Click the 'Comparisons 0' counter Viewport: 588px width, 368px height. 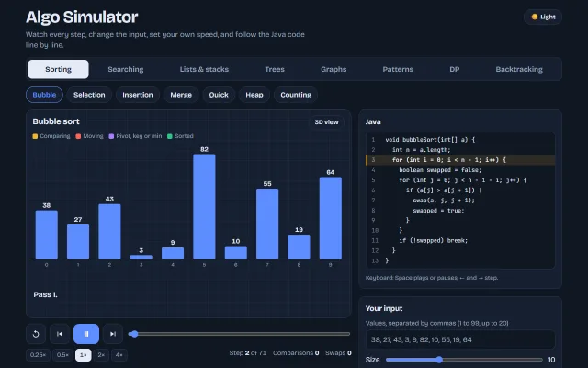[x=296, y=353]
